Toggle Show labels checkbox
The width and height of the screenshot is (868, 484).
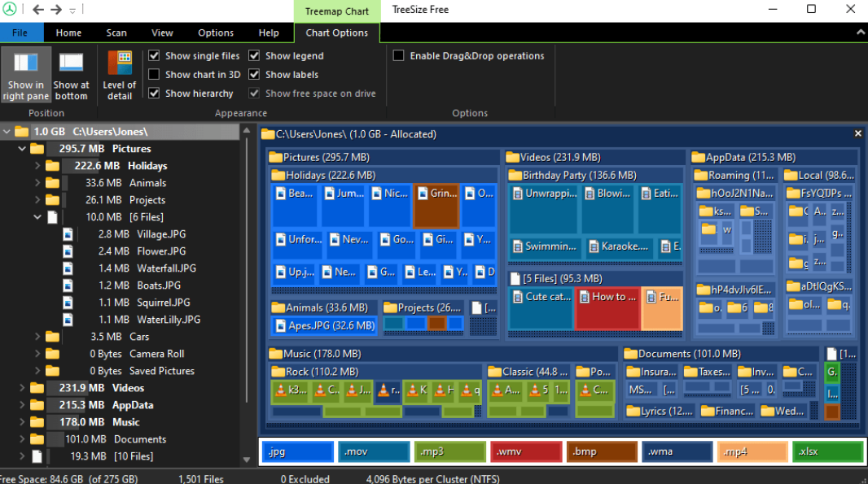point(254,74)
